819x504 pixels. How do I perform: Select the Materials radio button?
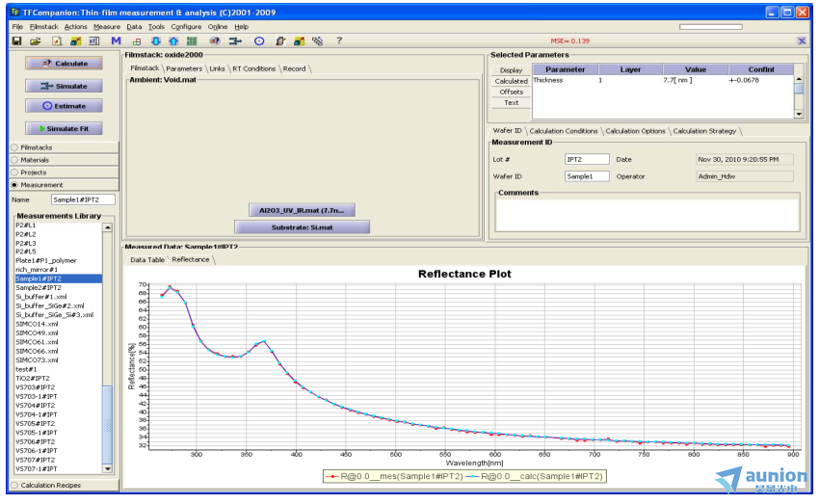coord(14,160)
